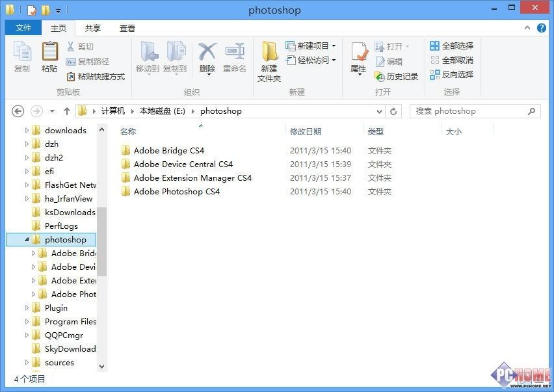
Task: Click the Forward navigation arrow
Action: click(36, 111)
